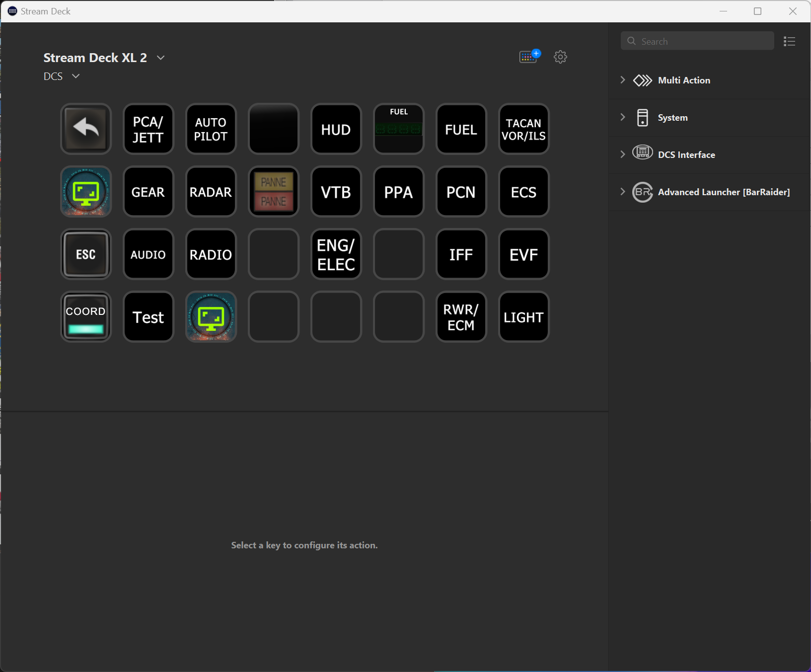811x672 pixels.
Task: Open the settings gear icon
Action: 560,57
